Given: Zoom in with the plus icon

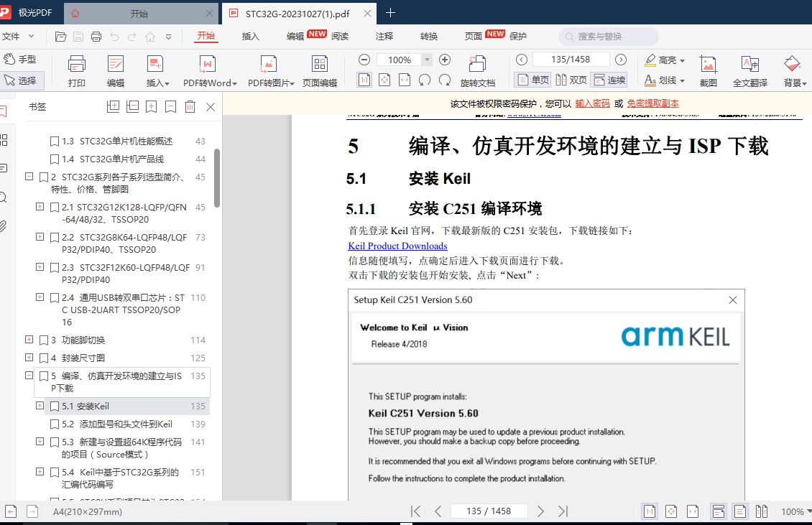Looking at the screenshot, I should point(445,60).
